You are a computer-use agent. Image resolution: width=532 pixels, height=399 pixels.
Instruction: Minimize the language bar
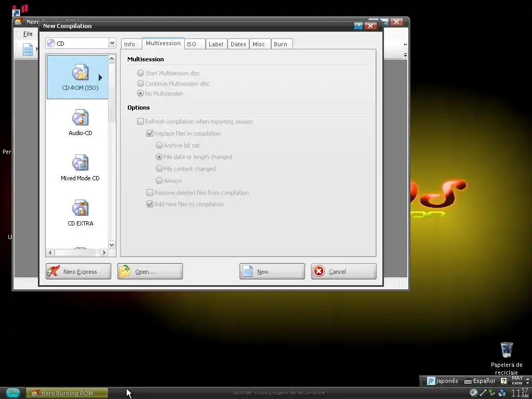click(528, 378)
